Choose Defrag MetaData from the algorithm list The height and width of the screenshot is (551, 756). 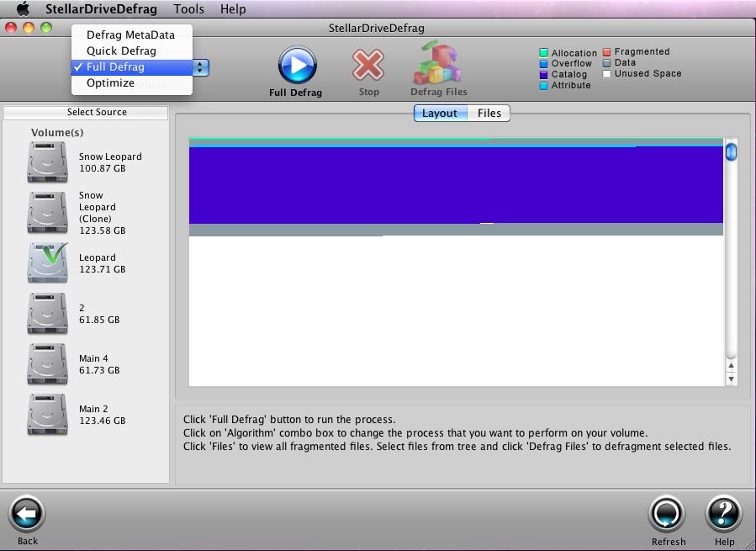[132, 34]
